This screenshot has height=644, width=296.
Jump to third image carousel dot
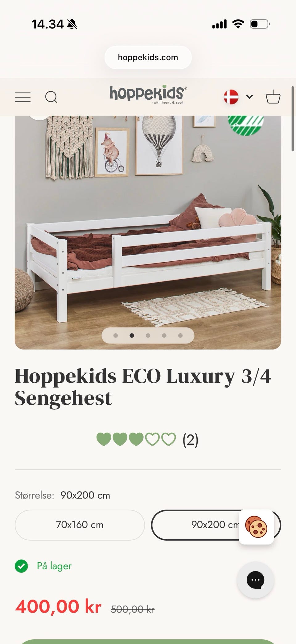tap(148, 335)
